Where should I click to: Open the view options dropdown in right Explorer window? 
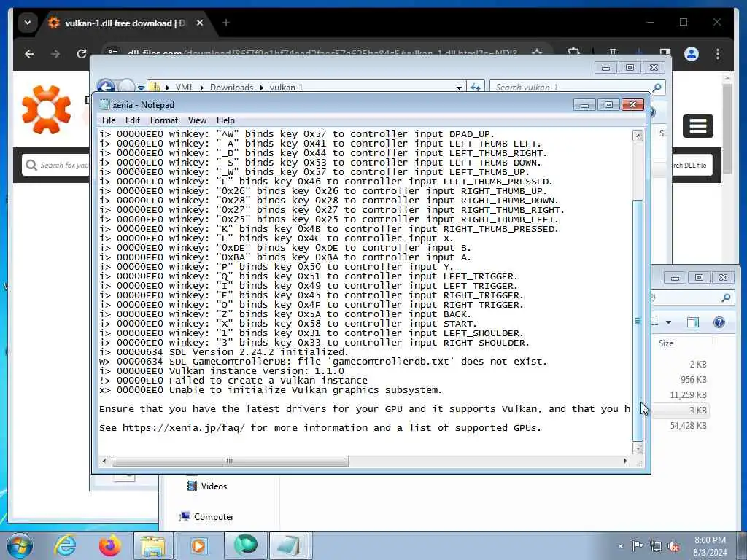click(668, 322)
